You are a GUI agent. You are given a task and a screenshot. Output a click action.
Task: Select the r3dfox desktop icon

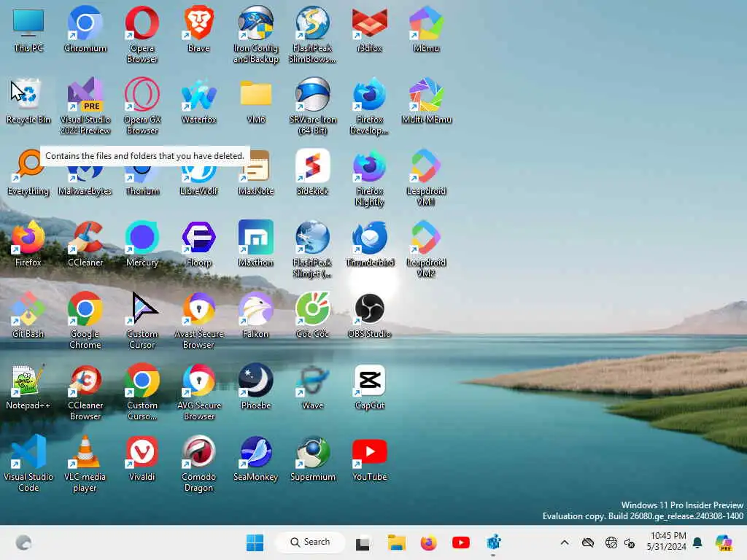coord(369,29)
